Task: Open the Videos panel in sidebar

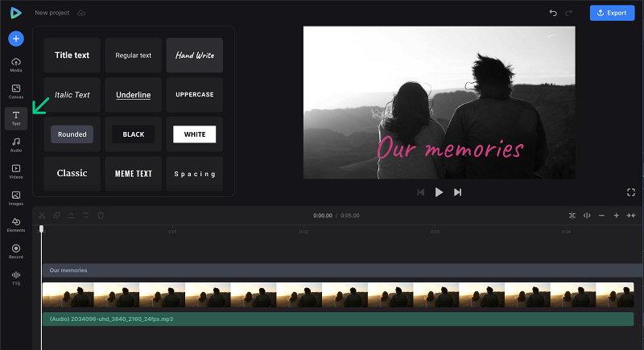Action: point(16,171)
